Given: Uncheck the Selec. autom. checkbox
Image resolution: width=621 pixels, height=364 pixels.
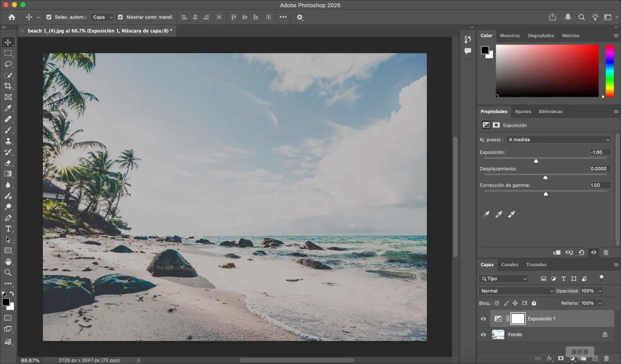Looking at the screenshot, I should coord(49,17).
